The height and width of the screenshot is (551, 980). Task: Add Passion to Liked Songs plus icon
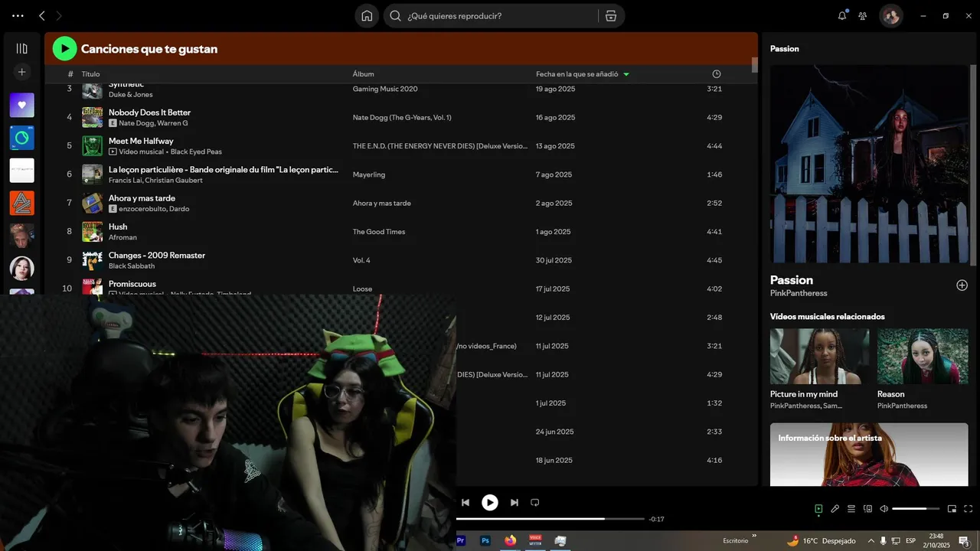click(962, 285)
